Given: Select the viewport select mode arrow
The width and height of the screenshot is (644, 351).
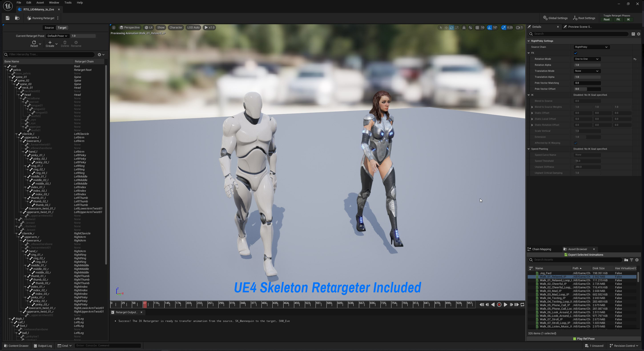Looking at the screenshot, I should point(441,28).
